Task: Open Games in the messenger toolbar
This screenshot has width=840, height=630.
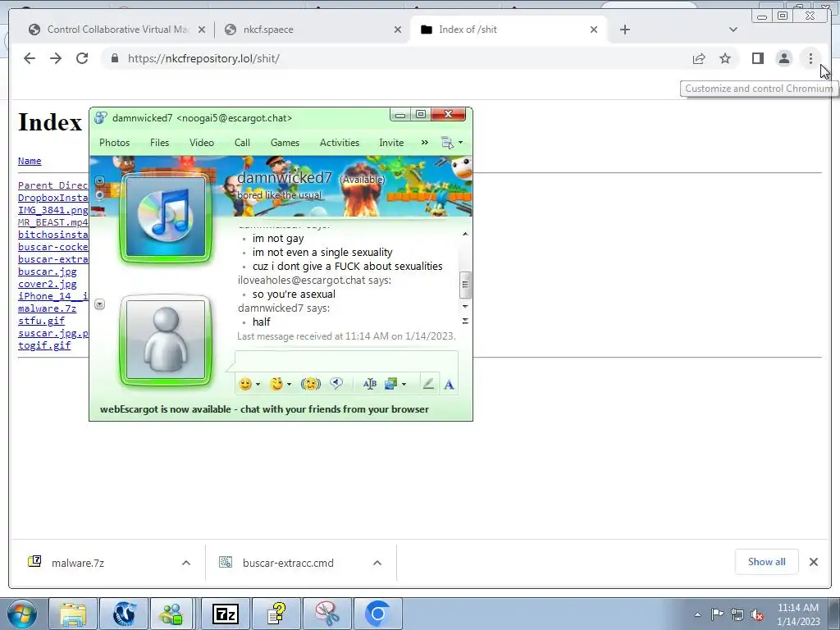Action: (285, 143)
